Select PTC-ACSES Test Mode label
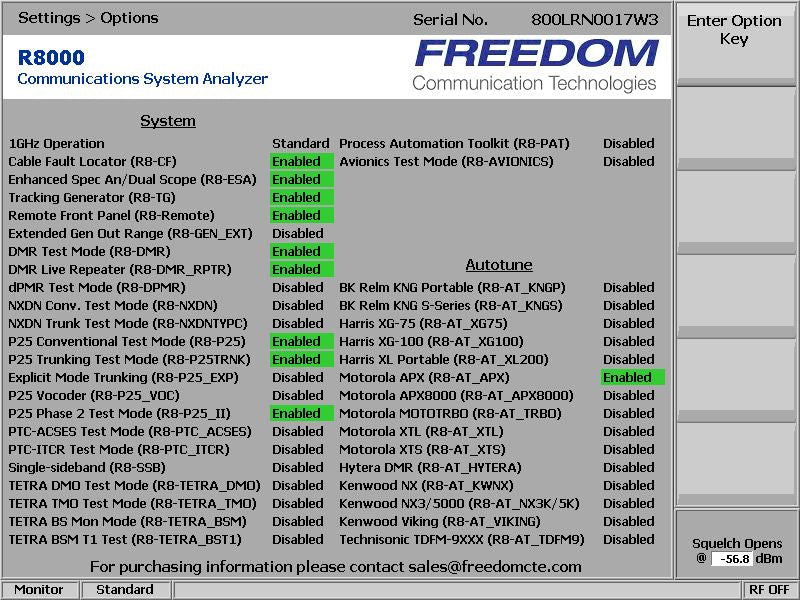This screenshot has height=600, width=800. tap(130, 432)
